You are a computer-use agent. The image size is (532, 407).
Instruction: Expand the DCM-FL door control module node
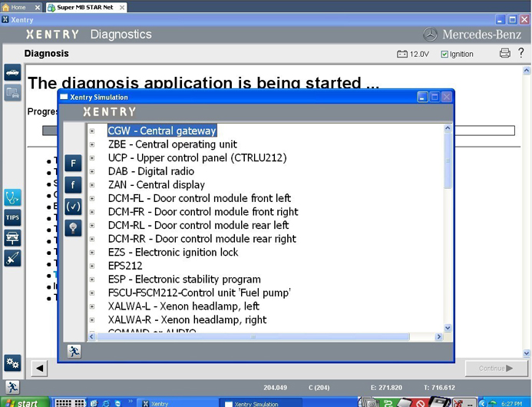[92, 199]
